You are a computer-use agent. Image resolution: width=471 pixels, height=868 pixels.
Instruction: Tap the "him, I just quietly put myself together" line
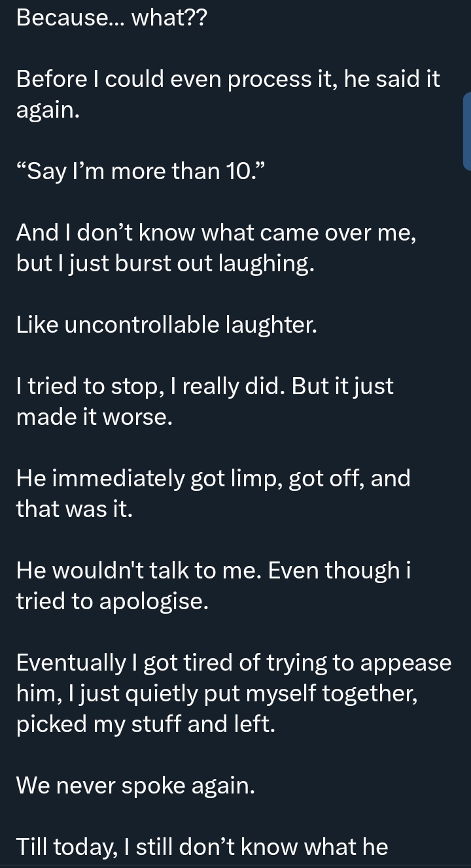point(217,693)
